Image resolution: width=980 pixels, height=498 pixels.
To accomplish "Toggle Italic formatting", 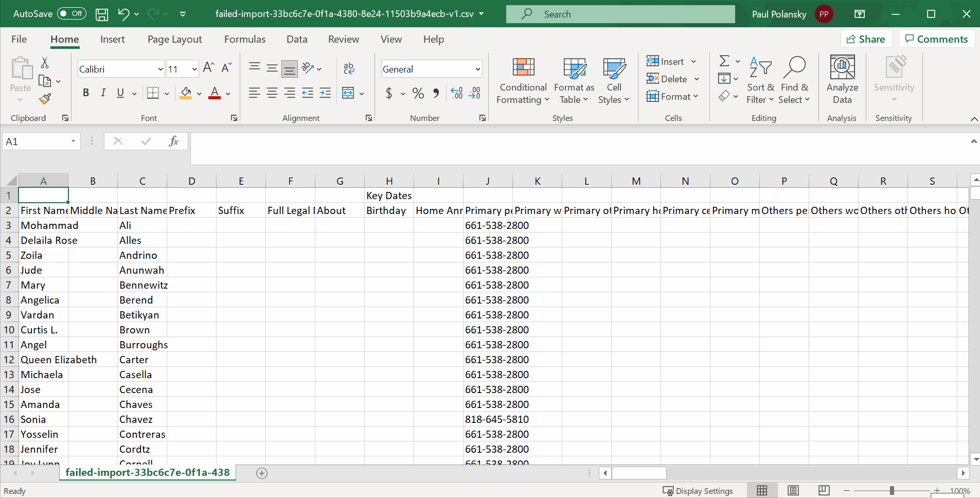I will tap(103, 93).
